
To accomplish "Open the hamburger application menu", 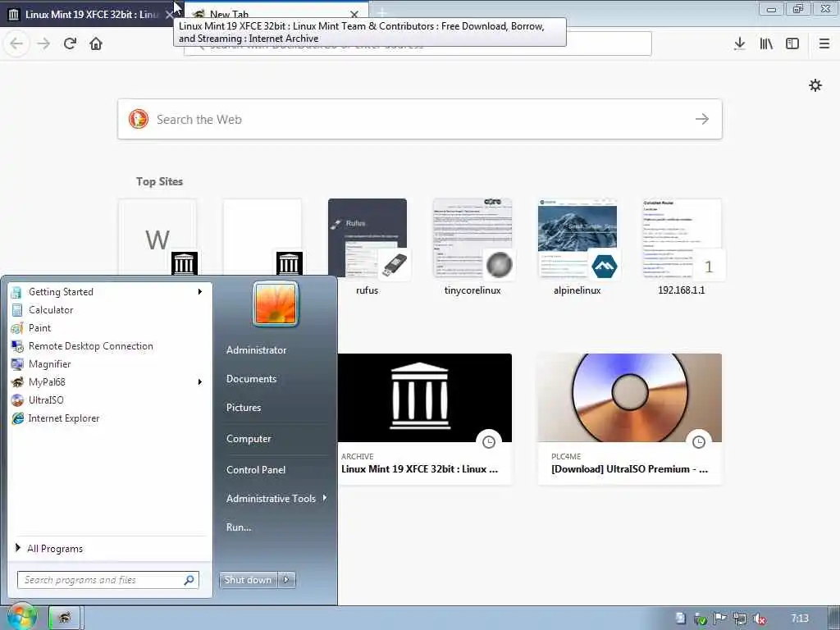I will (x=824, y=43).
